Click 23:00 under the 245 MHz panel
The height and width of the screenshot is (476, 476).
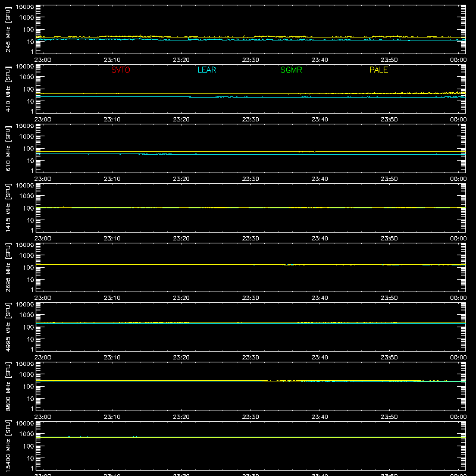point(43,60)
